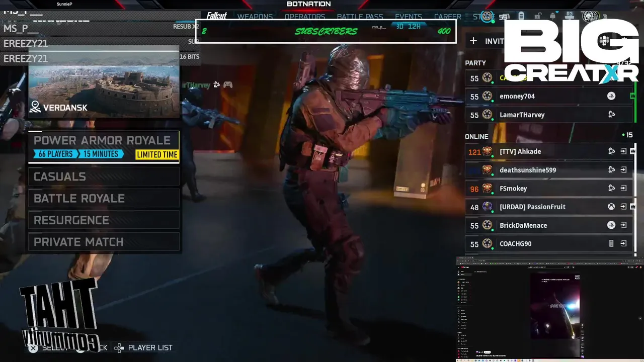Click the R3 button prompt icon
Image resolution: width=644 pixels, height=362 pixels.
tap(570, 15)
